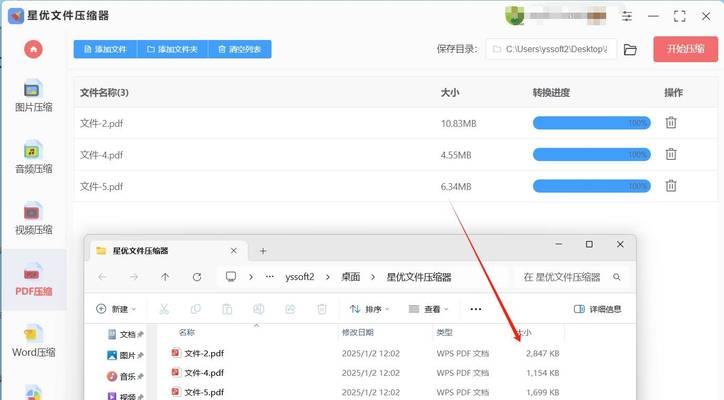Screen dimensions: 724x400
Task: Click Explorer copy icon
Action: [195, 309]
